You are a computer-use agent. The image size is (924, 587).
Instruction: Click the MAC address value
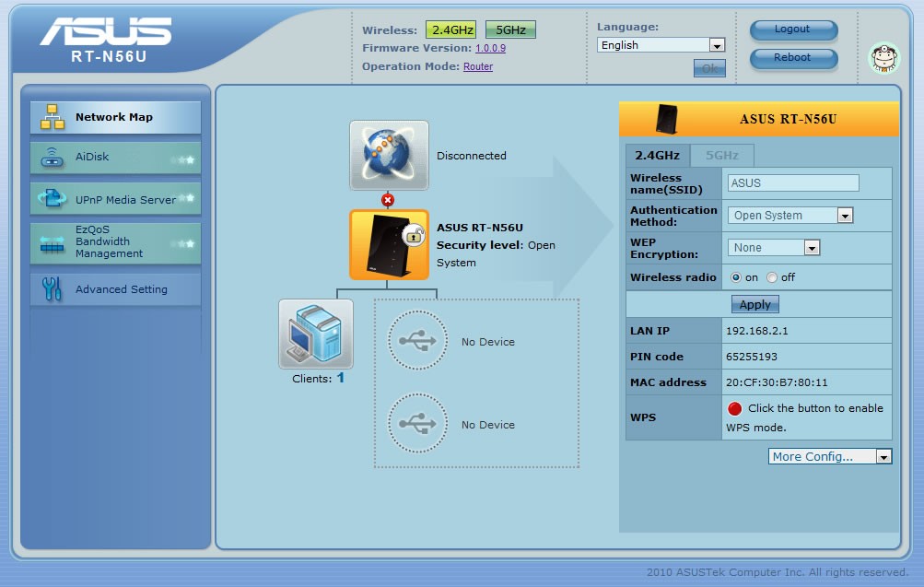[x=777, y=382]
